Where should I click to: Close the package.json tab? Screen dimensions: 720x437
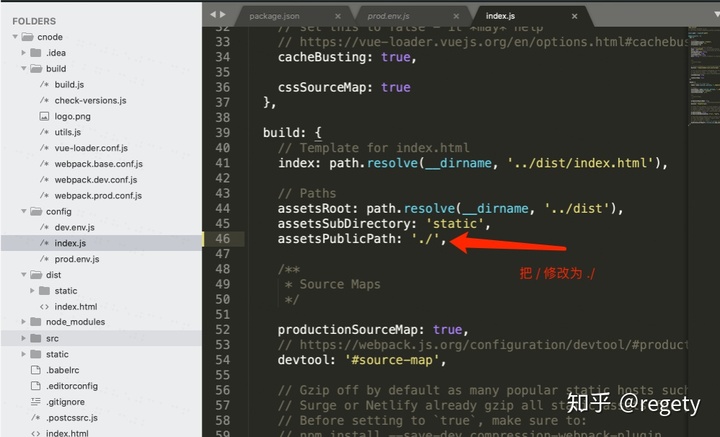338,16
